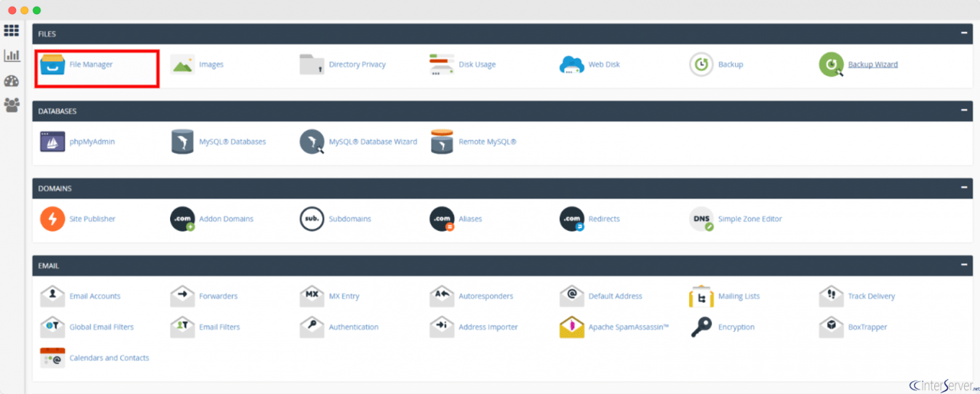The height and width of the screenshot is (394, 980).
Task: Open the Subdomains manager
Action: click(x=350, y=219)
